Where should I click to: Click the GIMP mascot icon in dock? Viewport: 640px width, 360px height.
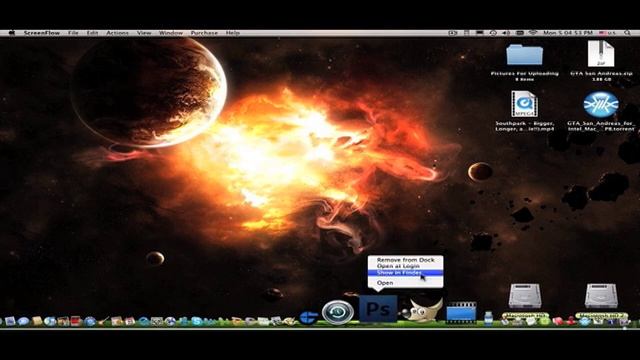[x=422, y=311]
